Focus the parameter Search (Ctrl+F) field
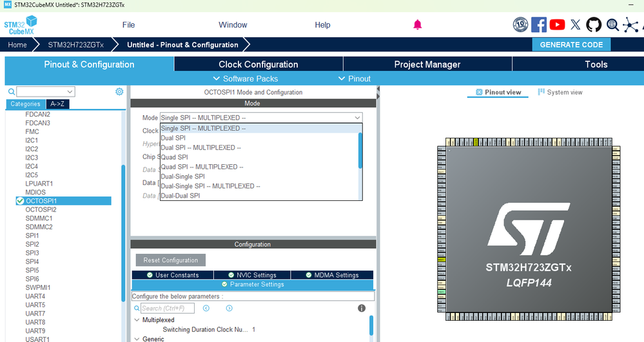 [x=167, y=308]
